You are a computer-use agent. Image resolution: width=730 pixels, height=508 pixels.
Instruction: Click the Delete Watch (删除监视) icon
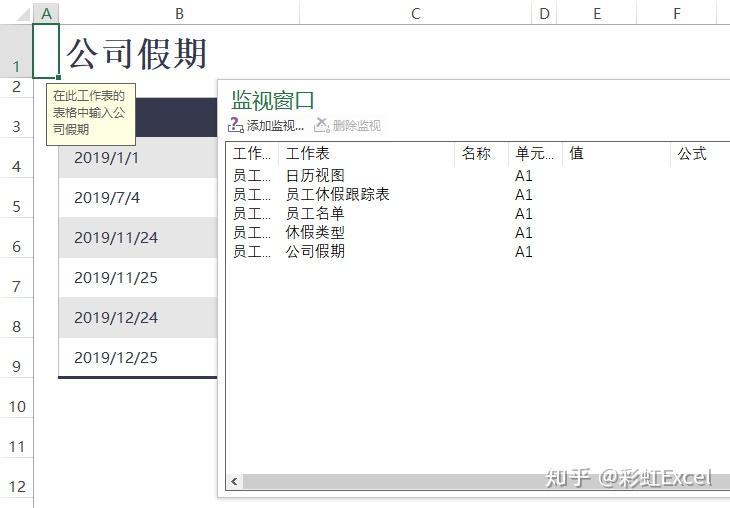(322, 125)
